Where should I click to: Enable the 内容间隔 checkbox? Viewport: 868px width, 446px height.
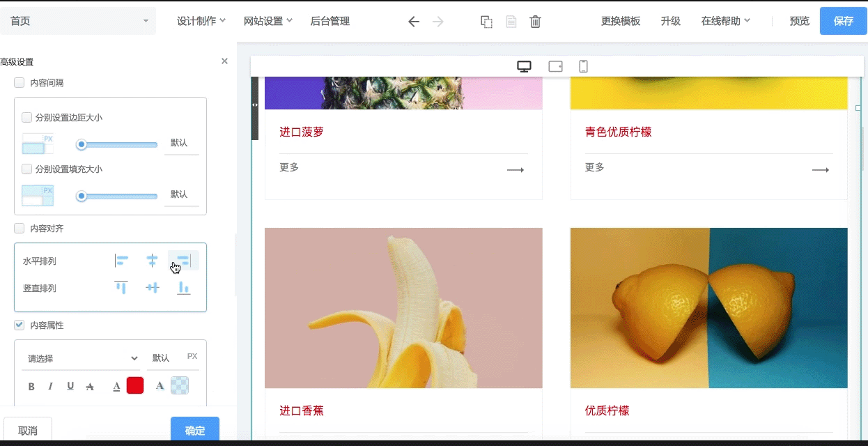point(20,83)
